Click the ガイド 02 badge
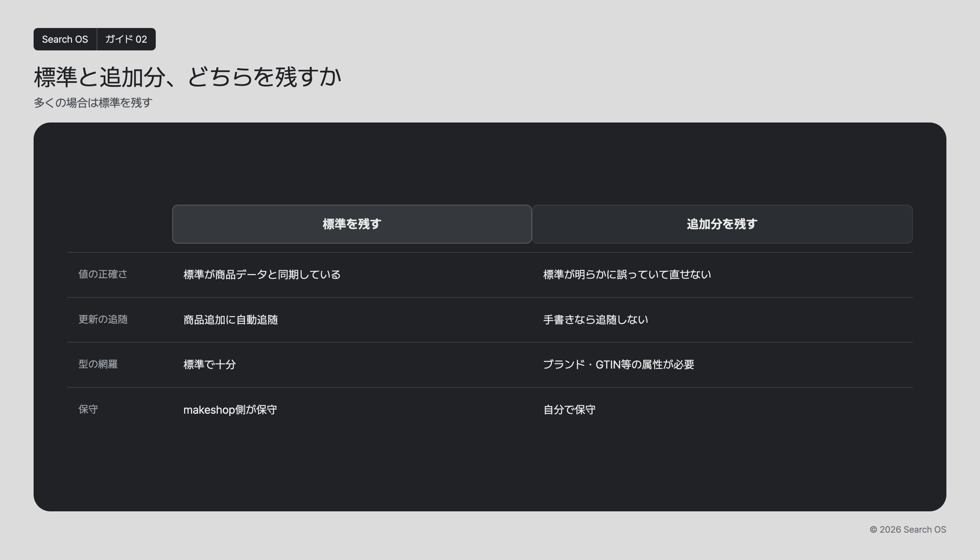This screenshot has width=980, height=560. (x=126, y=39)
